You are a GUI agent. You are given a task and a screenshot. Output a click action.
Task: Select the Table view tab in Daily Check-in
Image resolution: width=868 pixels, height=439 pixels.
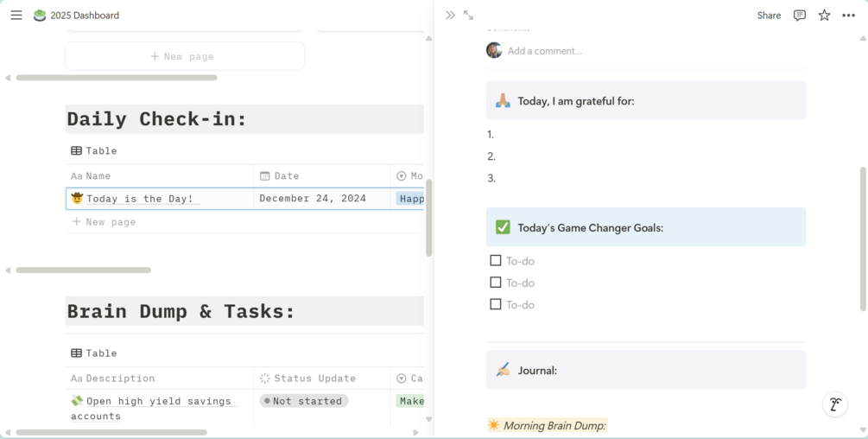pyautogui.click(x=94, y=150)
